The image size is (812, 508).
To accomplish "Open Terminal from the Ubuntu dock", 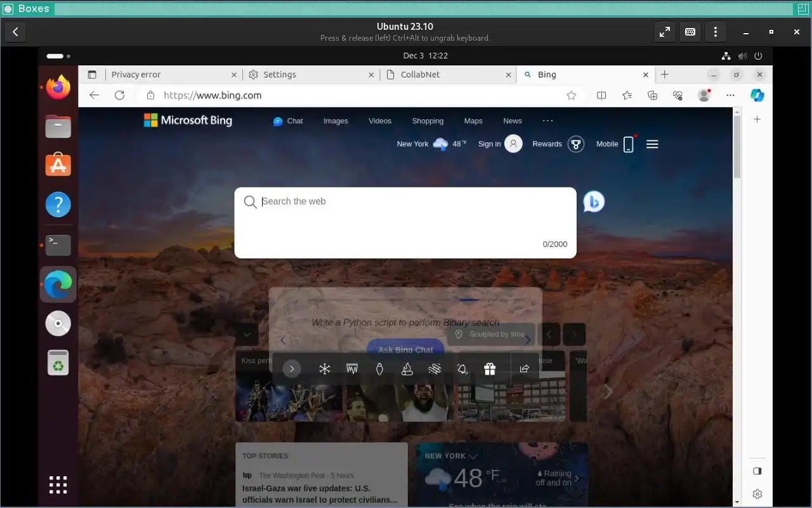I will (58, 244).
